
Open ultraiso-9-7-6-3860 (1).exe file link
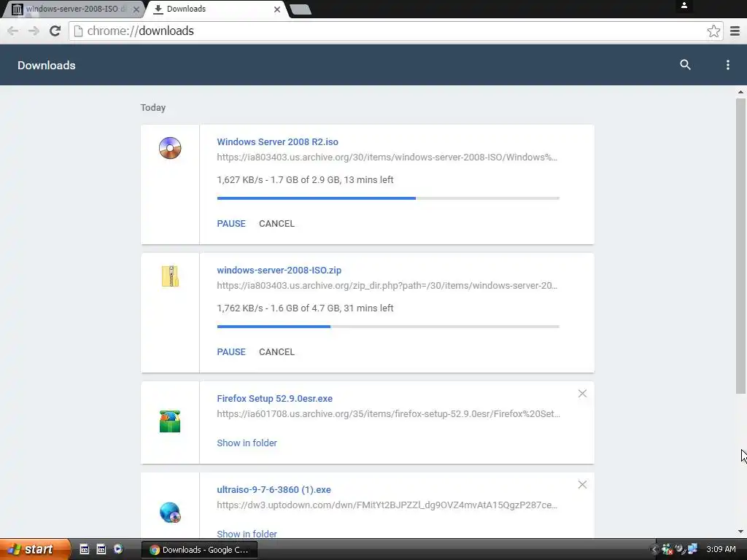pos(274,489)
